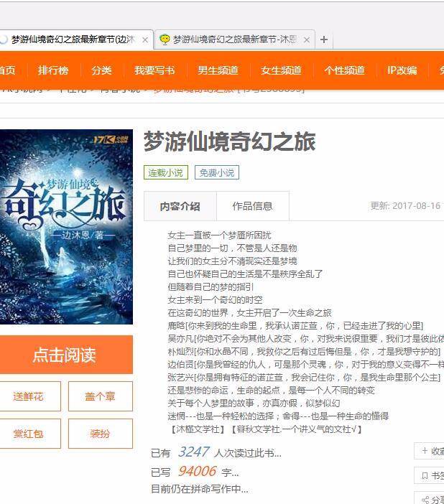
Task: Open IP改编 in navigation
Action: pyautogui.click(x=402, y=70)
